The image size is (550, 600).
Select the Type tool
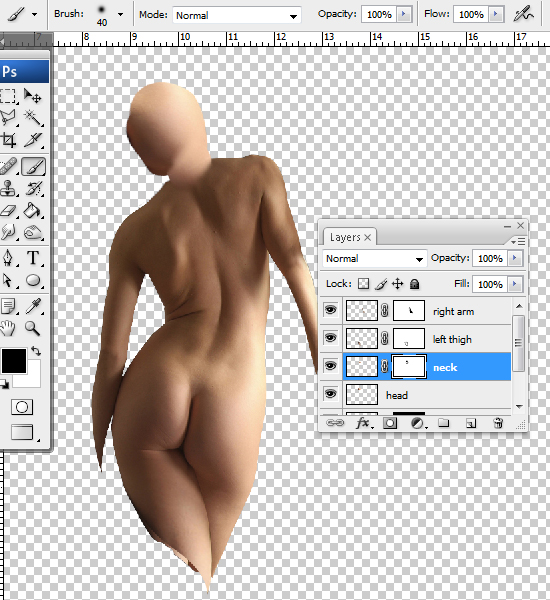tap(33, 258)
